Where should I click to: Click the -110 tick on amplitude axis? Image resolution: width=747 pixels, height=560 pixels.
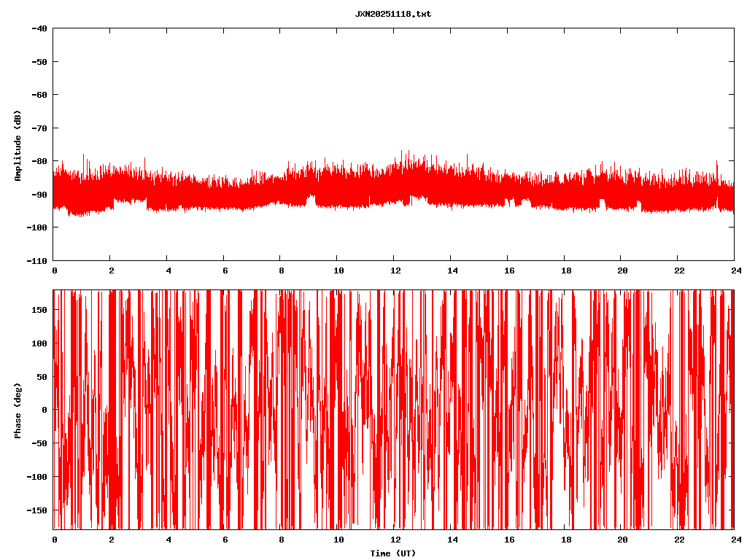coord(37,260)
